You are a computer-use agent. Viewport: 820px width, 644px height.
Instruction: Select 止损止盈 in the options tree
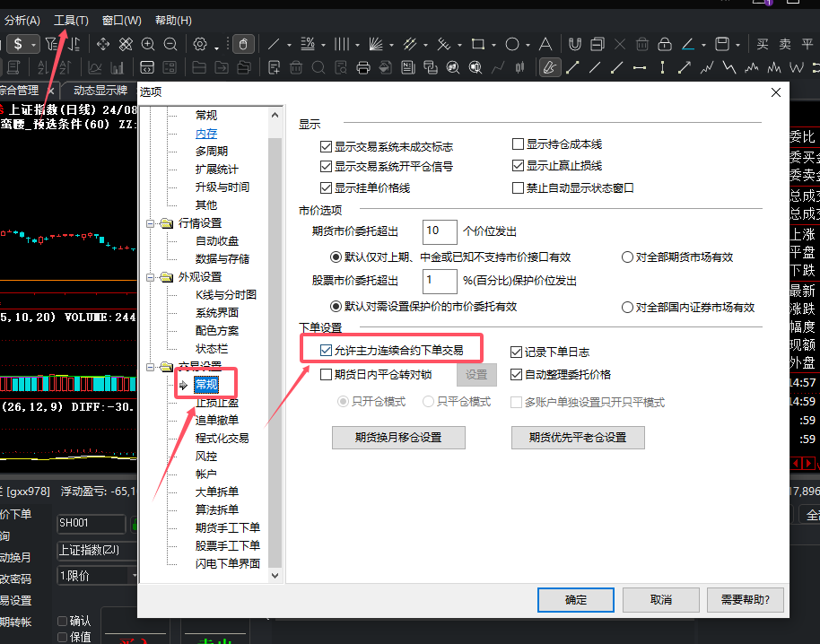(x=217, y=403)
